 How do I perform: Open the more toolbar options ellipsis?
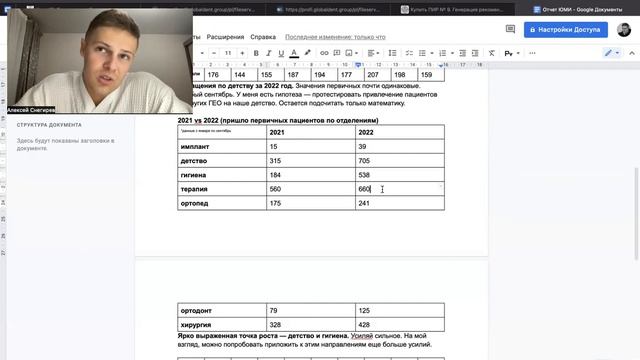click(532, 53)
